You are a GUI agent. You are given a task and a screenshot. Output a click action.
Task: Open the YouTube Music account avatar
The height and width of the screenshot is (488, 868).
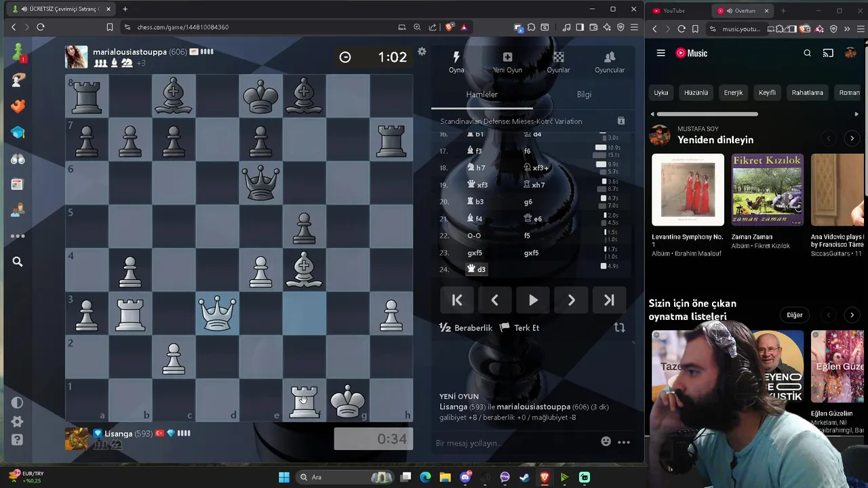850,53
